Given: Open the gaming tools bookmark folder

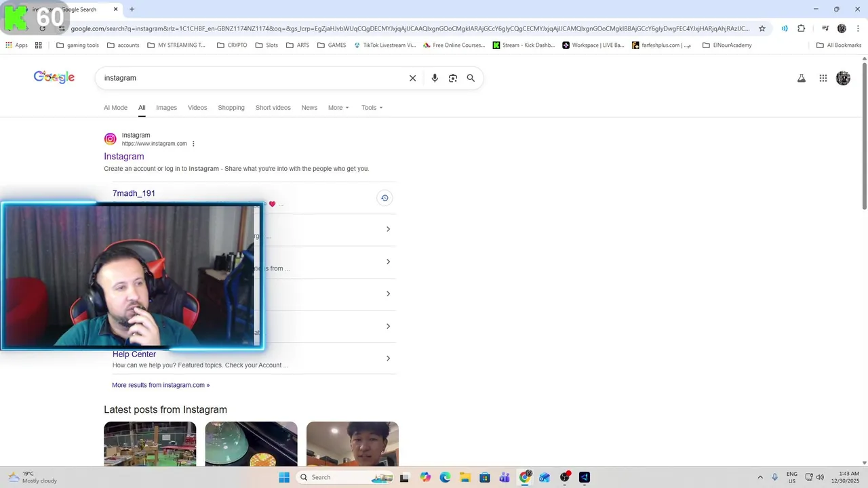Looking at the screenshot, I should coord(77,45).
